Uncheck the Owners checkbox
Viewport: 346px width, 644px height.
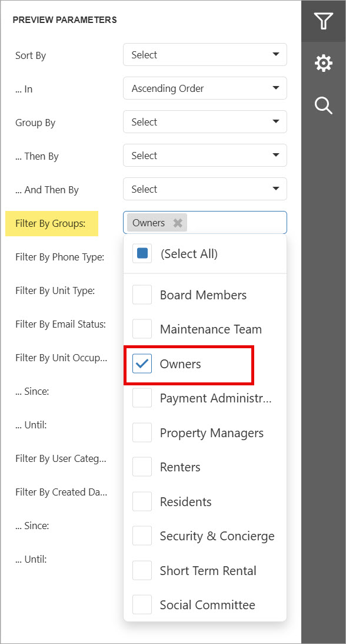142,364
